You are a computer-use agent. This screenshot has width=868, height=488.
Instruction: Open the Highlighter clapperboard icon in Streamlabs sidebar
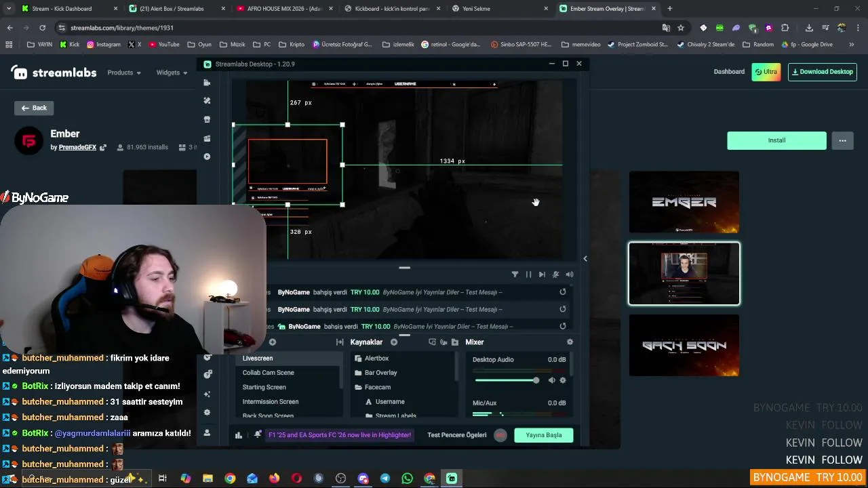coord(207,138)
